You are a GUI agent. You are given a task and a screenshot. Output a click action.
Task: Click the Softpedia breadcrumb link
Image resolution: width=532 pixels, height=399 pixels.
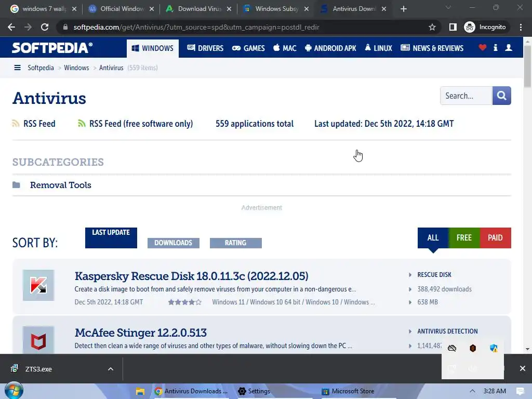click(x=41, y=68)
